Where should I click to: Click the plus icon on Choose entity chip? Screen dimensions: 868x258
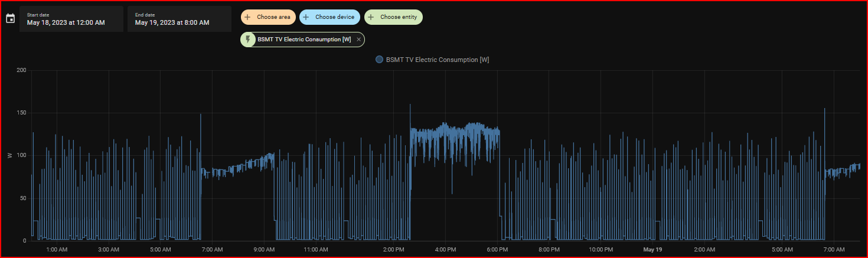point(371,17)
